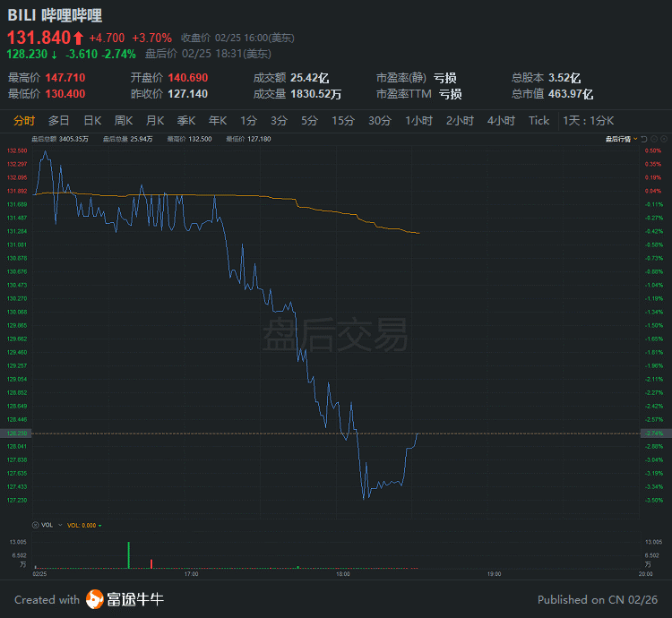Switch to the 4小时 interval
672x618 pixels.
501,121
